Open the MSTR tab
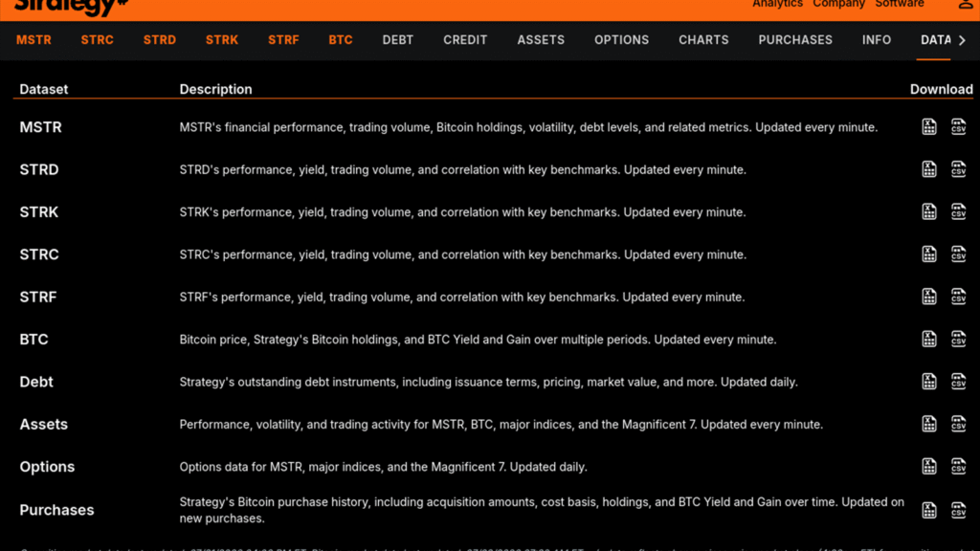The width and height of the screenshot is (980, 551). tap(33, 40)
